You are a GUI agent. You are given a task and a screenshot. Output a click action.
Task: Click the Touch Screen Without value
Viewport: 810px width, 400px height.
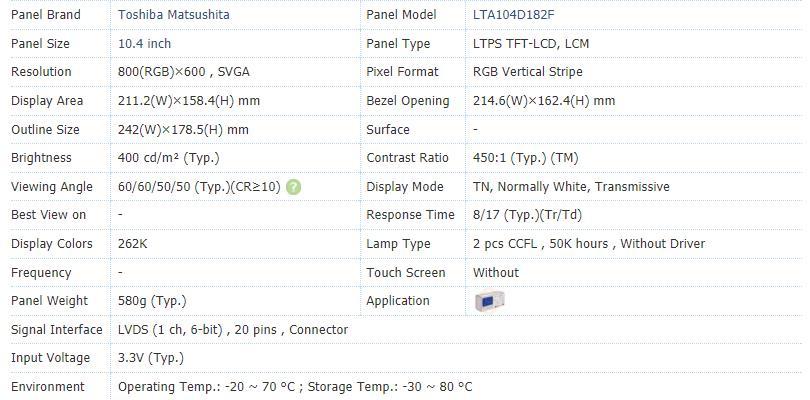click(x=496, y=272)
